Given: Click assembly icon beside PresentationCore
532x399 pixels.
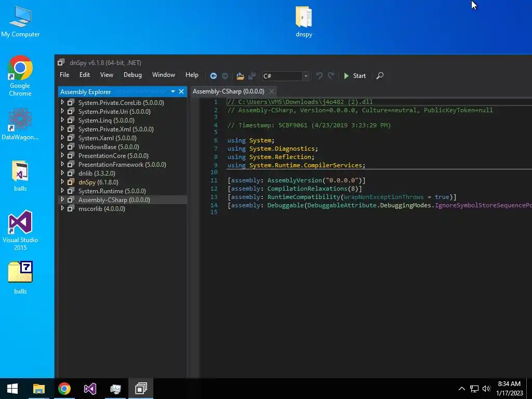Looking at the screenshot, I should [x=71, y=155].
